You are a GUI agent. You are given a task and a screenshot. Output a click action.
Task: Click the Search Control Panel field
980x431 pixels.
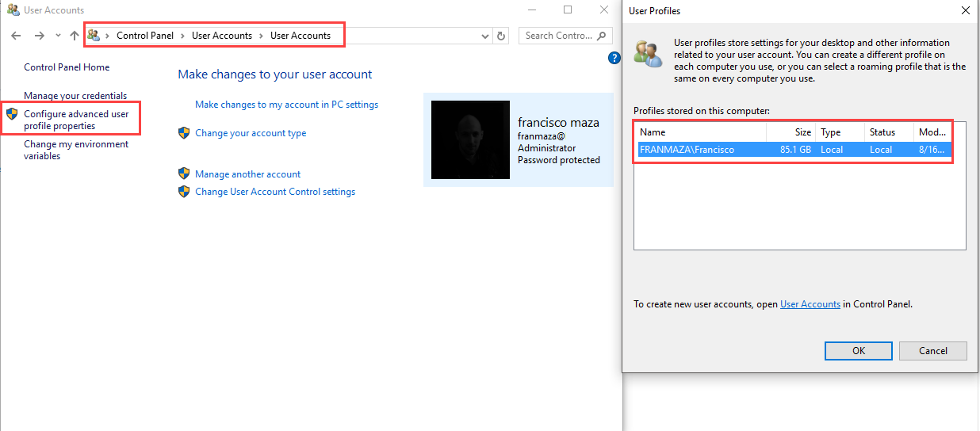[558, 36]
